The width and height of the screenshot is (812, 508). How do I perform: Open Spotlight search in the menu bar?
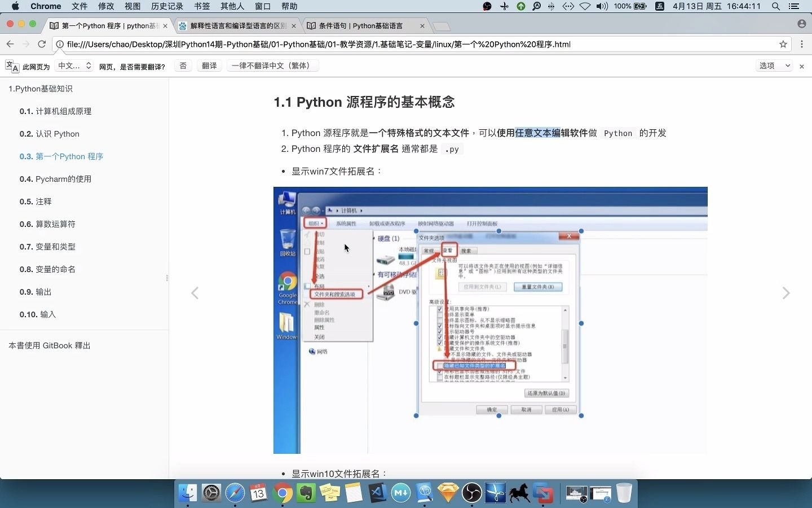[776, 6]
